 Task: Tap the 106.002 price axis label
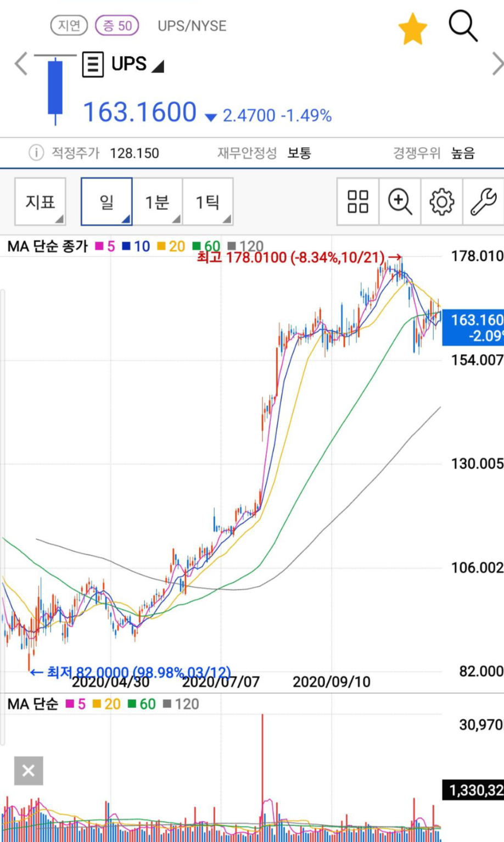[x=477, y=567]
